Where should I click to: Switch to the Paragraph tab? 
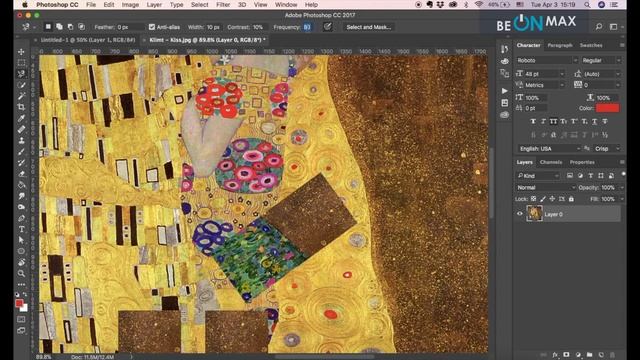560,45
